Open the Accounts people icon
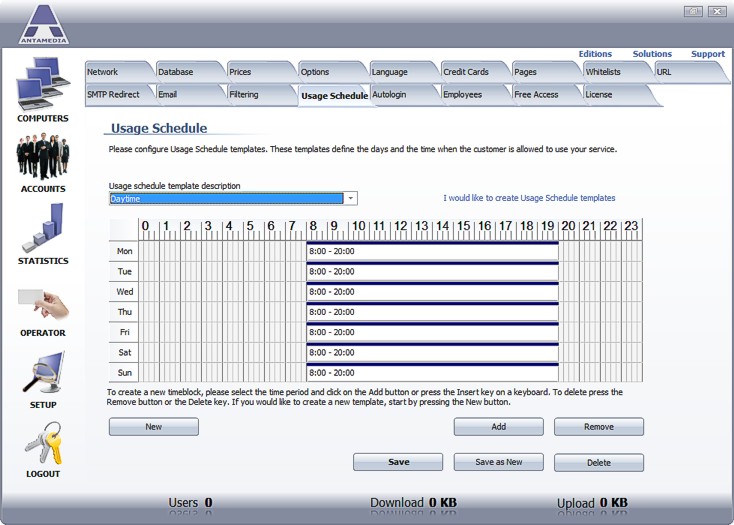The image size is (734, 525). 42,157
